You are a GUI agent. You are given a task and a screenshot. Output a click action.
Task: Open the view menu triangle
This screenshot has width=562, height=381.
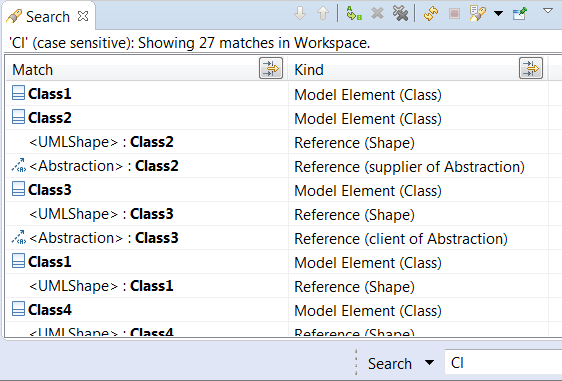click(548, 11)
